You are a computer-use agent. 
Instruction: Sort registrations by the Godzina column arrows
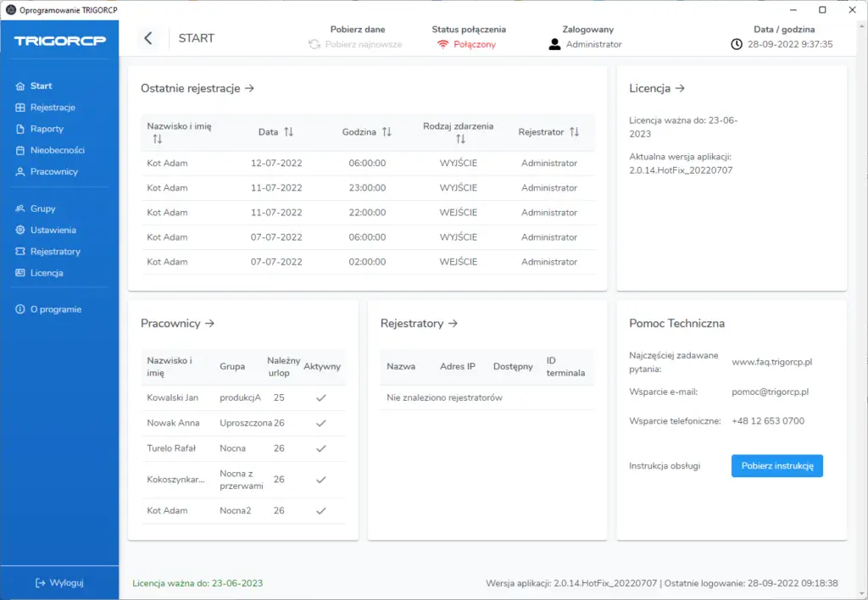(387, 132)
